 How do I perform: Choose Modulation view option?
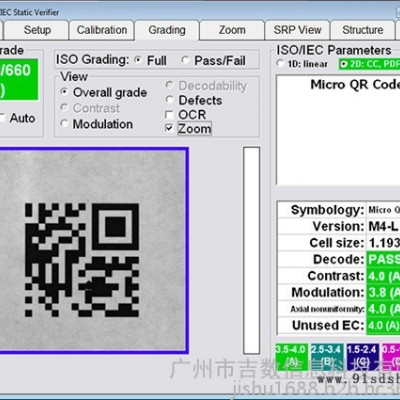65,124
